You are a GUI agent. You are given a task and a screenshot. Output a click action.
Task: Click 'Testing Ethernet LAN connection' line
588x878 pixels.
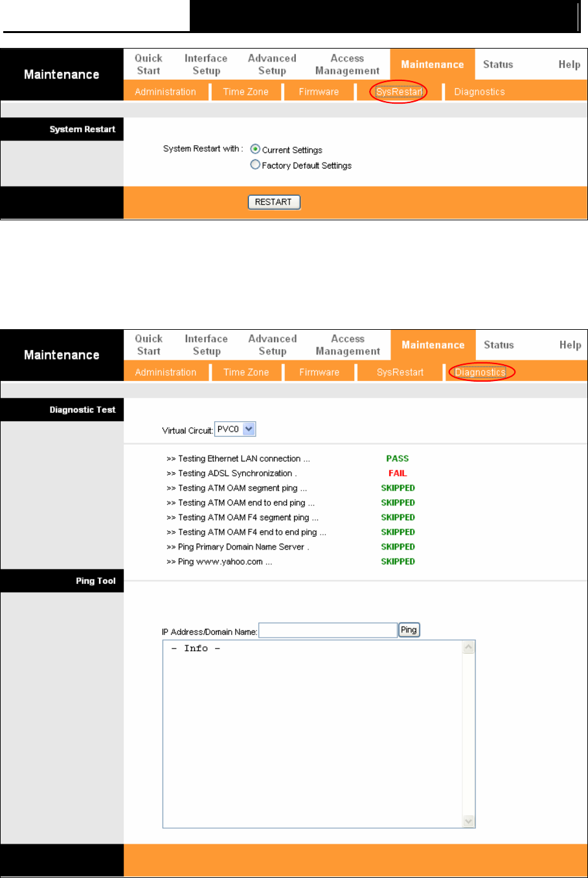(238, 458)
